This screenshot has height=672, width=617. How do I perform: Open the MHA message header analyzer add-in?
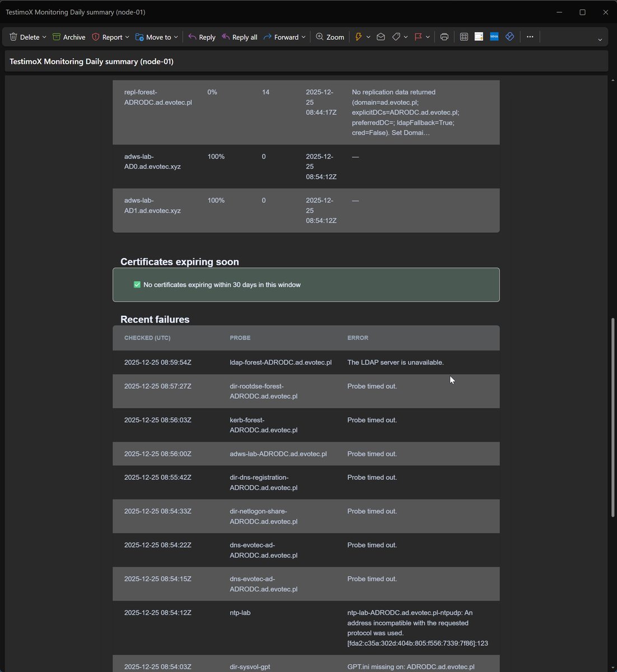coord(494,37)
